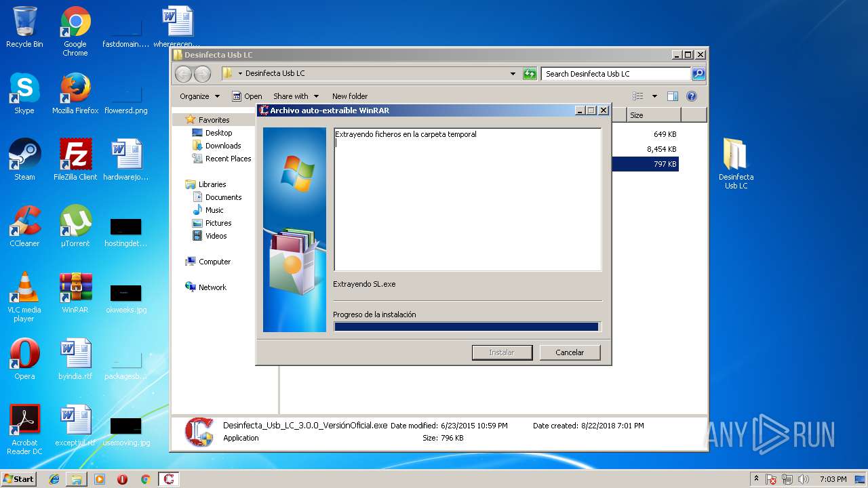Click the disabled Instalar button
868x488 pixels.
click(502, 352)
